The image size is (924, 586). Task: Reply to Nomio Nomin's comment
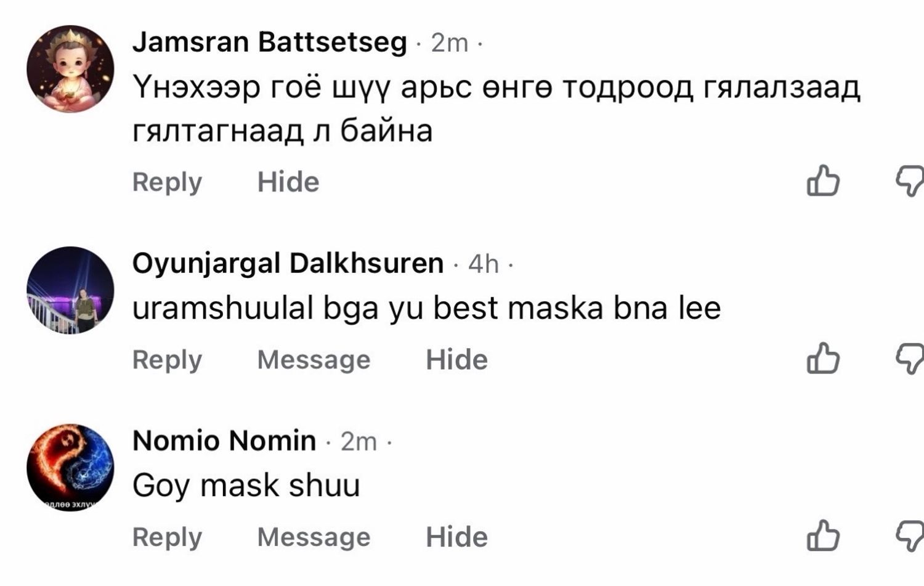pos(167,537)
